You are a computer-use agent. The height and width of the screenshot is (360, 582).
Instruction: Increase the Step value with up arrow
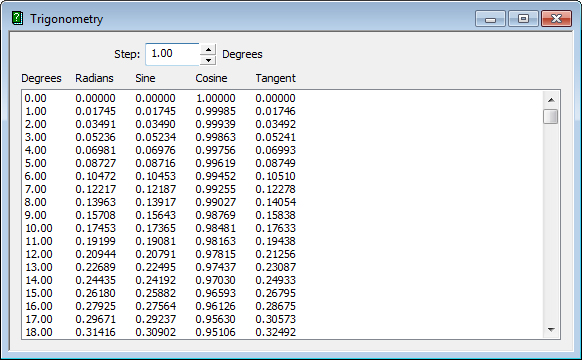tap(208, 49)
